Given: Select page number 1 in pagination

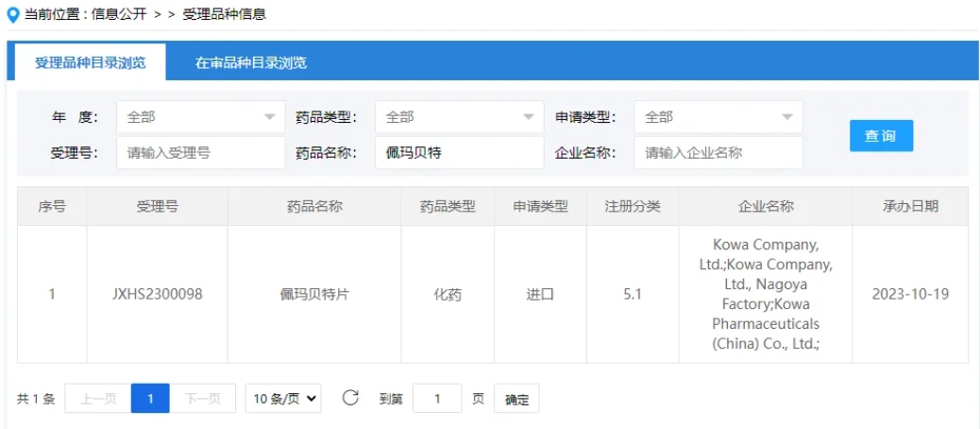Looking at the screenshot, I should tap(149, 399).
